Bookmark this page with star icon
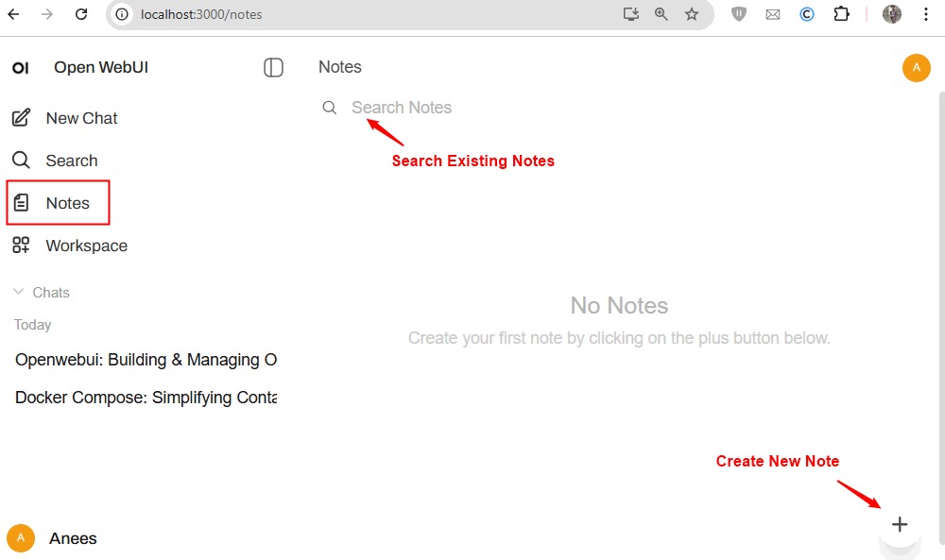 point(692,14)
